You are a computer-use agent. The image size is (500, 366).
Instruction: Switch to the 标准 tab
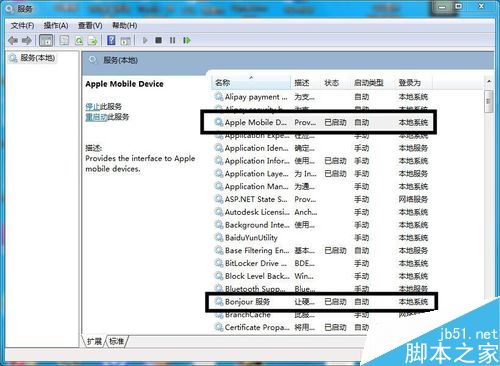[117, 341]
